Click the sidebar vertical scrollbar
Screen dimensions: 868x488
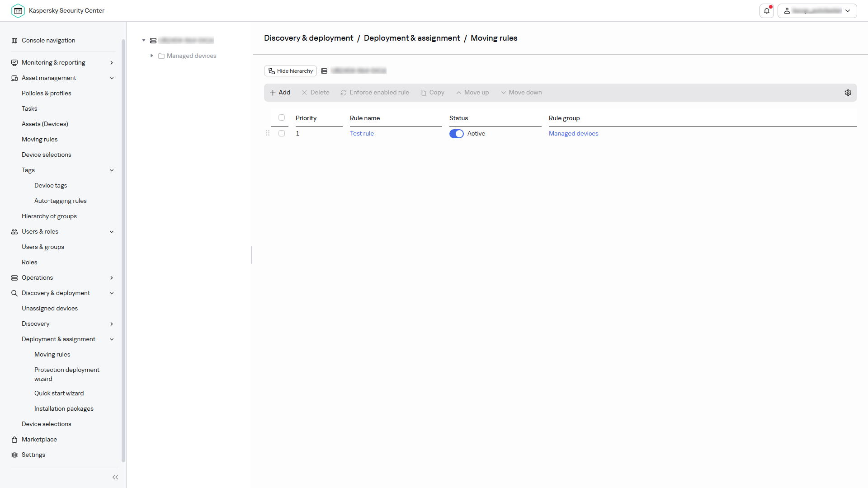pos(123,251)
